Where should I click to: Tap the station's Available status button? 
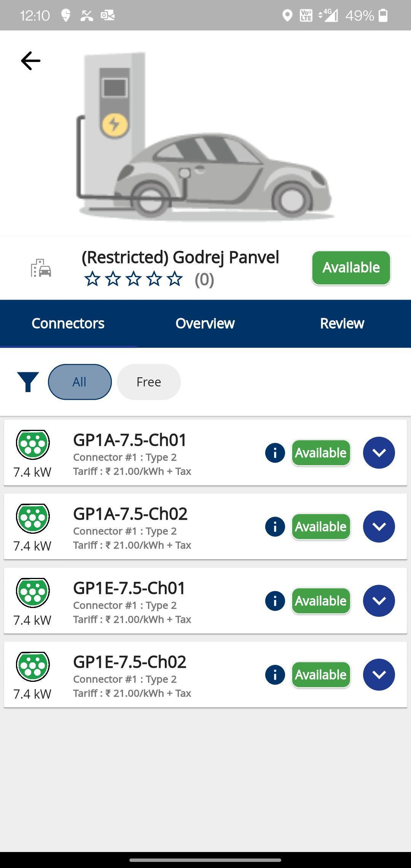pyautogui.click(x=351, y=268)
